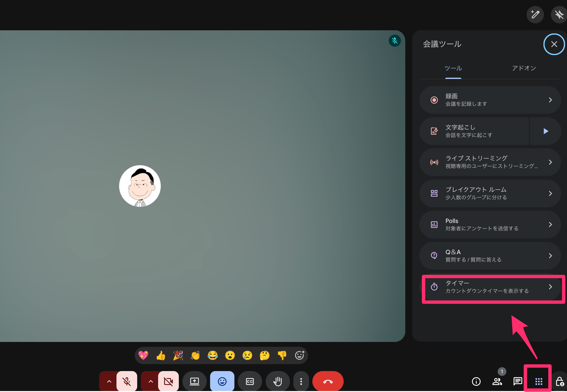Toggle the microphone mute button
The height and width of the screenshot is (392, 567).
tap(127, 381)
